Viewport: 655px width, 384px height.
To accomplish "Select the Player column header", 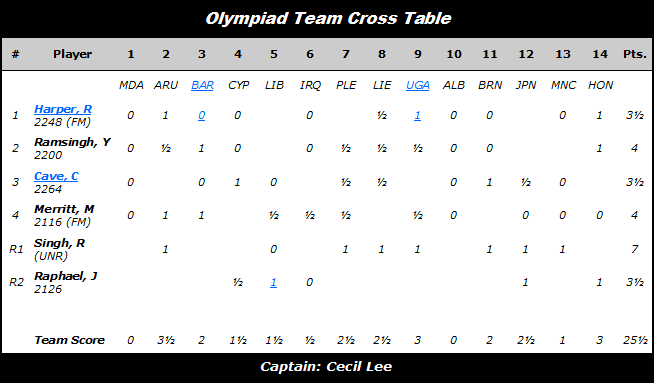I will tap(72, 54).
